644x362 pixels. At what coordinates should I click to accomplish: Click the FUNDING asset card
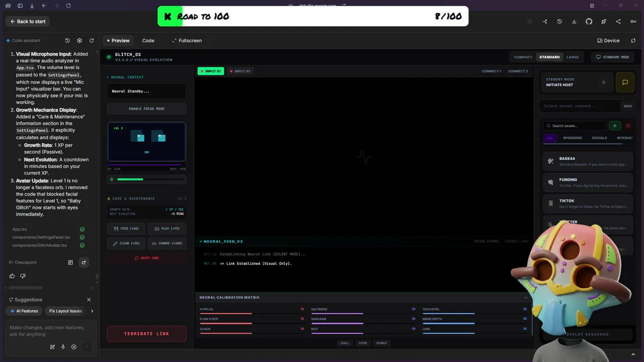click(x=588, y=183)
